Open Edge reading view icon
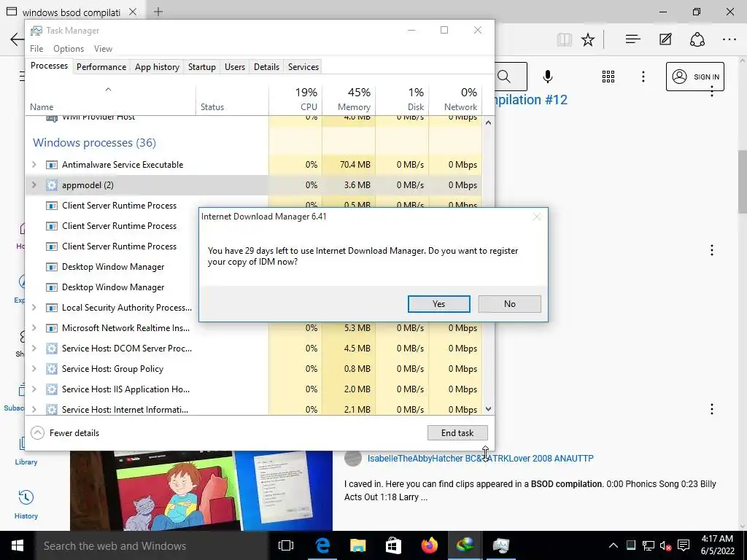 (564, 39)
